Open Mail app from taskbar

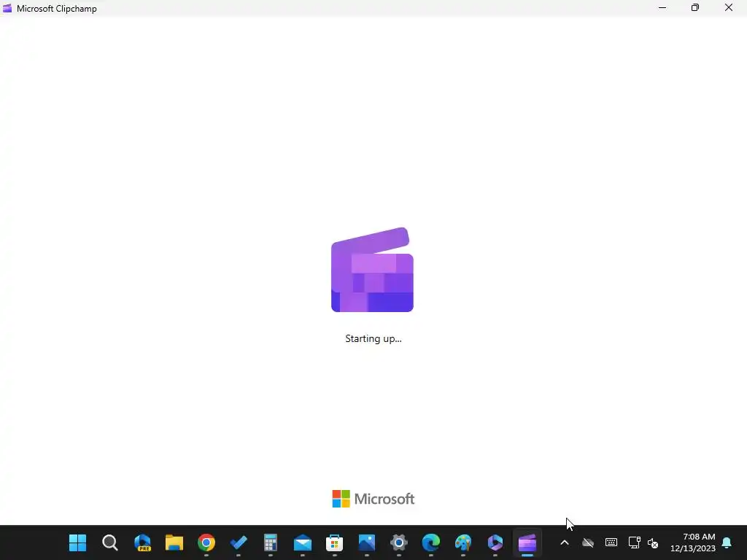tap(303, 542)
